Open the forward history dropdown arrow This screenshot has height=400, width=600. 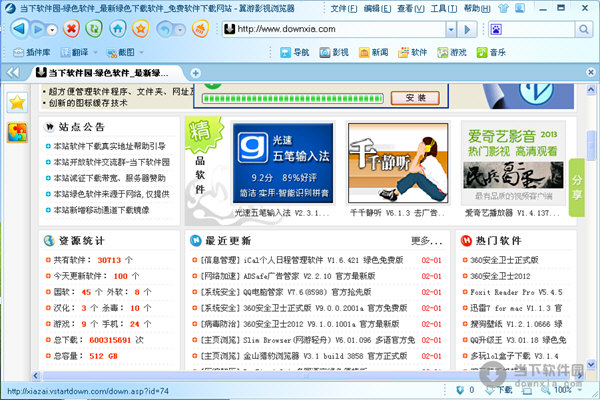point(52,30)
